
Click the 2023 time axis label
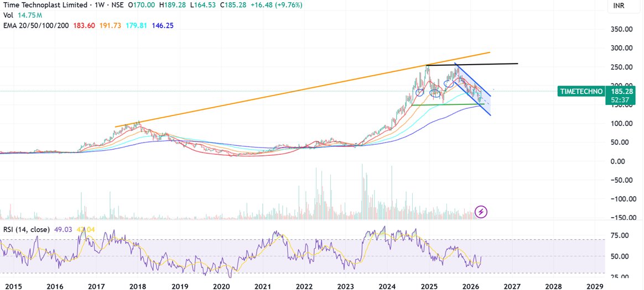(x=346, y=286)
